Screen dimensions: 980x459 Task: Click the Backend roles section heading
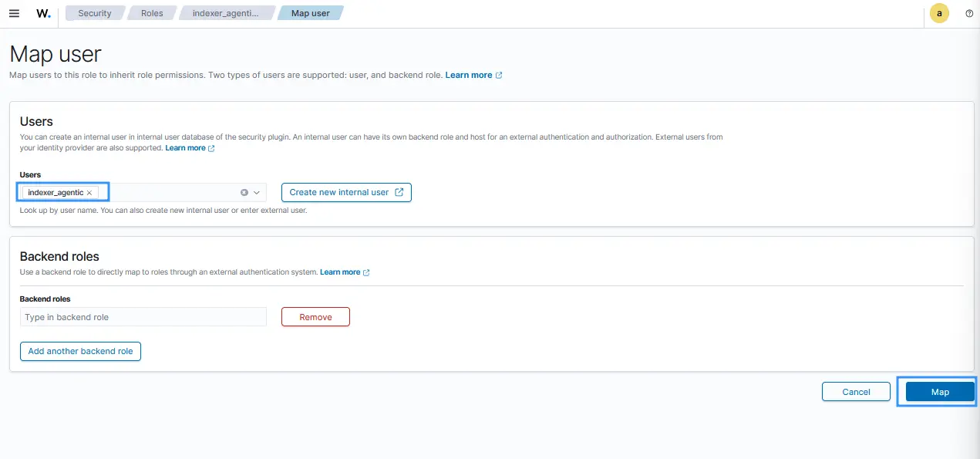(x=59, y=256)
